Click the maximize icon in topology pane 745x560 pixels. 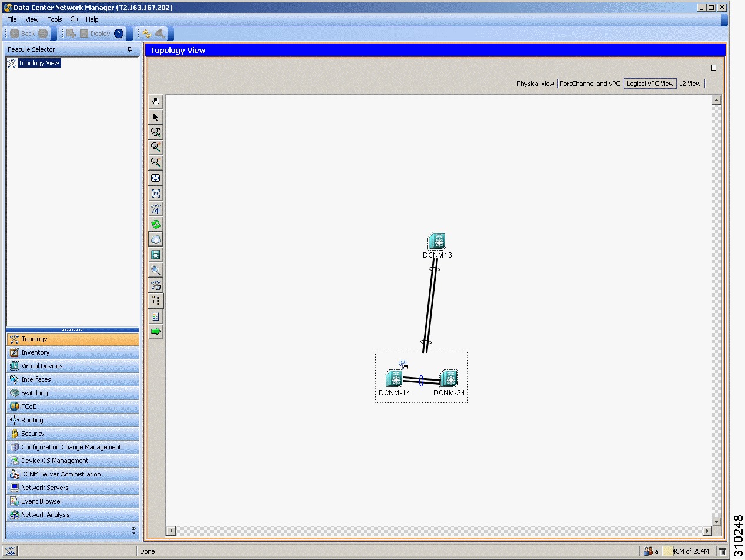(714, 68)
